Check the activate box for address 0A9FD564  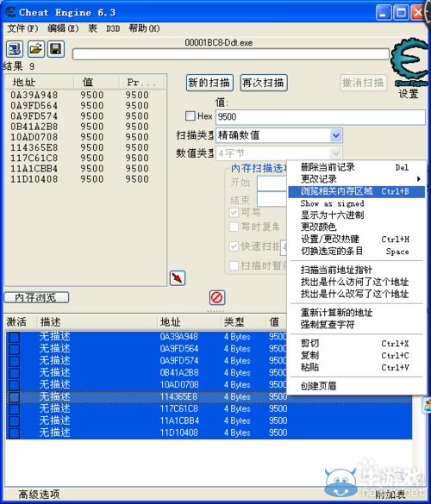coord(14,350)
